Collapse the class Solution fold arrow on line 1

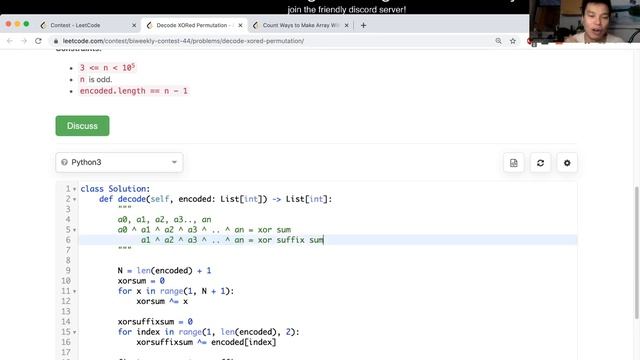click(x=74, y=189)
